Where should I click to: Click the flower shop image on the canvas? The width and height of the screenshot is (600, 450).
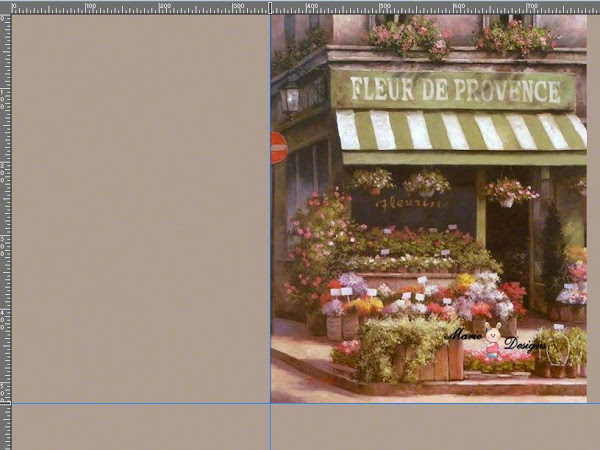429,209
